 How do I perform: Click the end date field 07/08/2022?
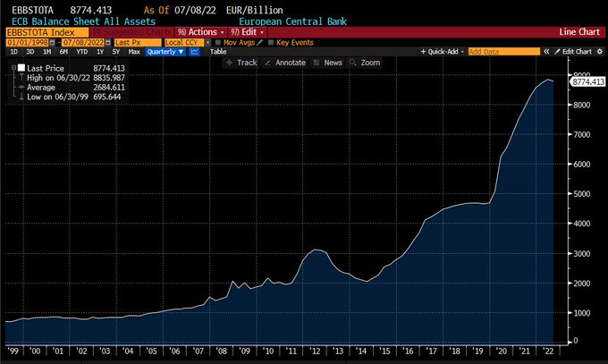[83, 43]
